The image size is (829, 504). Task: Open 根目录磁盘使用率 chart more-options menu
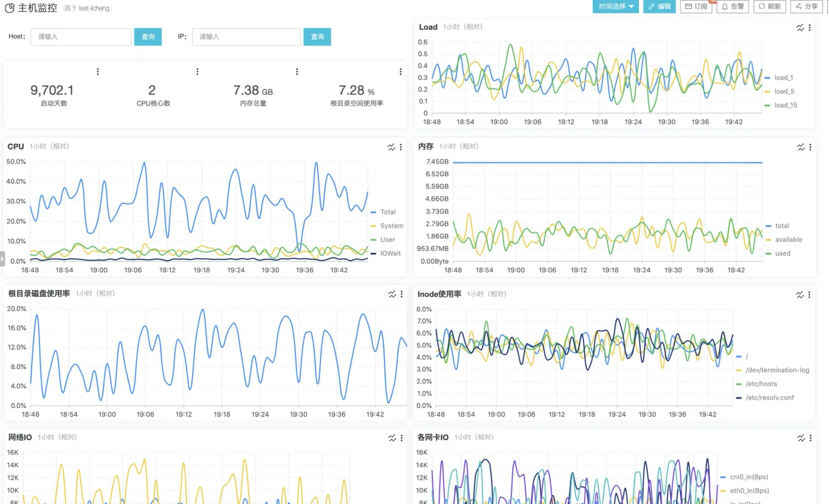pyautogui.click(x=401, y=294)
